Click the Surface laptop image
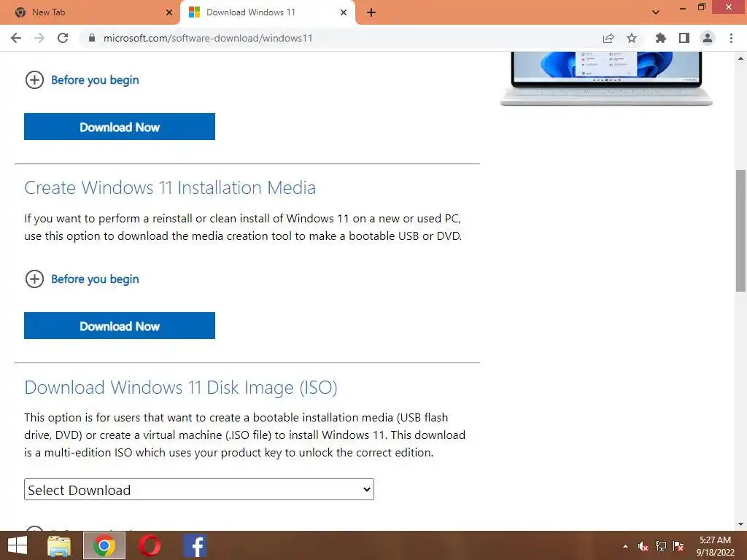 (x=606, y=79)
